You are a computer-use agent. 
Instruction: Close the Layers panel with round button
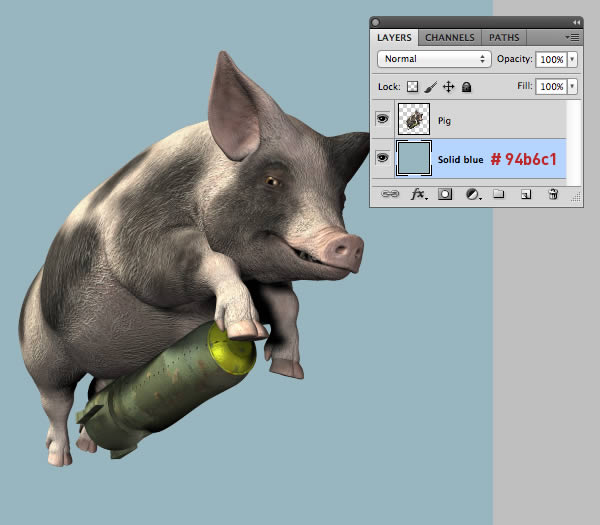[x=376, y=22]
